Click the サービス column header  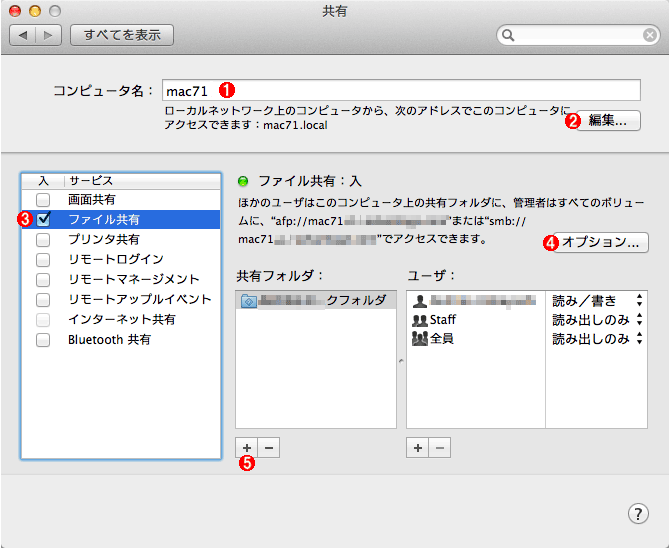coord(143,181)
